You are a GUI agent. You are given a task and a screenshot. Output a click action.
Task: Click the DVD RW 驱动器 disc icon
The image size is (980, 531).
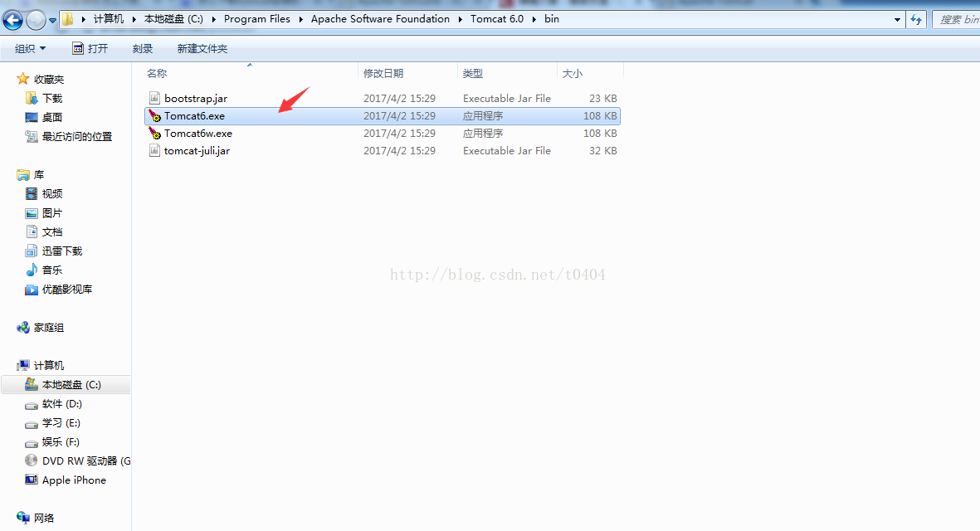click(x=32, y=460)
